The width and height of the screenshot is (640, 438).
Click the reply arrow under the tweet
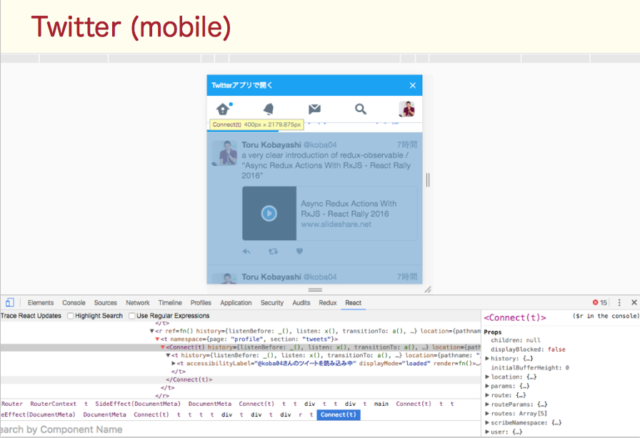point(247,250)
